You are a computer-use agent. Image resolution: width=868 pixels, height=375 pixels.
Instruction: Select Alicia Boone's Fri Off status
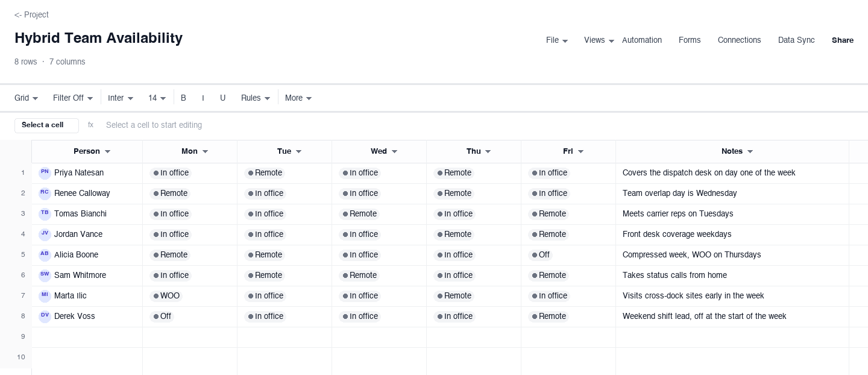coord(540,255)
